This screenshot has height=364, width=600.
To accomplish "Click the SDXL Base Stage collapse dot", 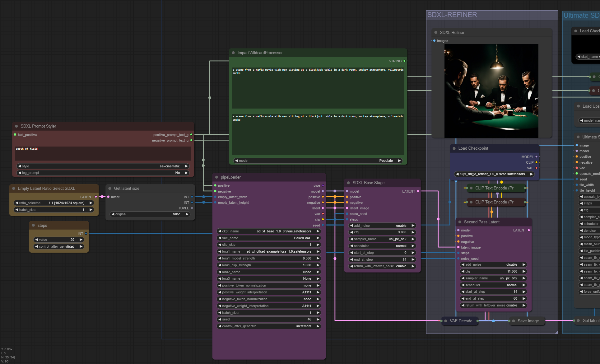I will (348, 183).
